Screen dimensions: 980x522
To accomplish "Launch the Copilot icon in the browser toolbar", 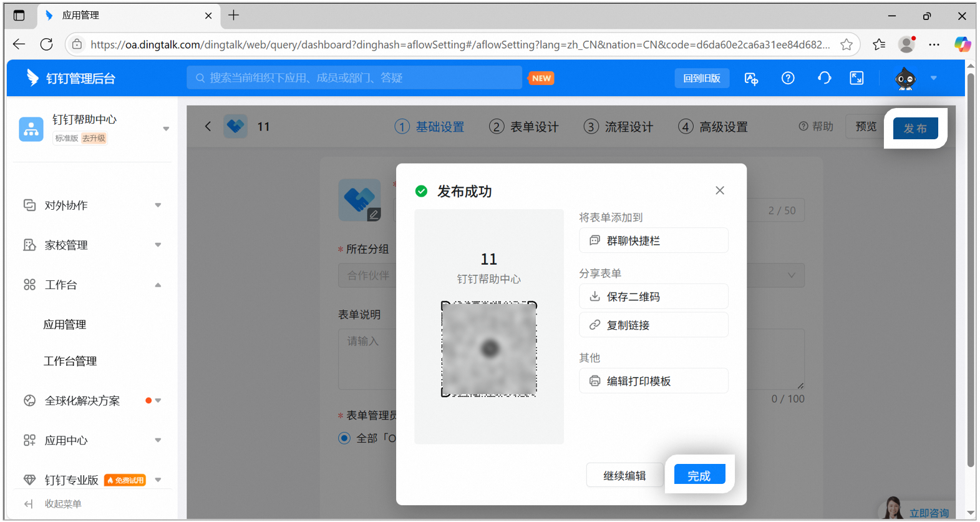I will click(963, 44).
